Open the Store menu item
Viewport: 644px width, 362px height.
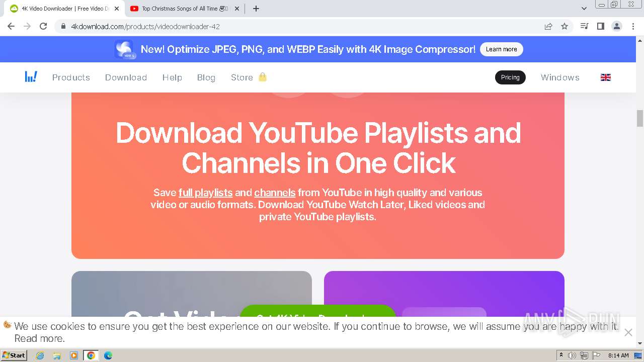242,77
